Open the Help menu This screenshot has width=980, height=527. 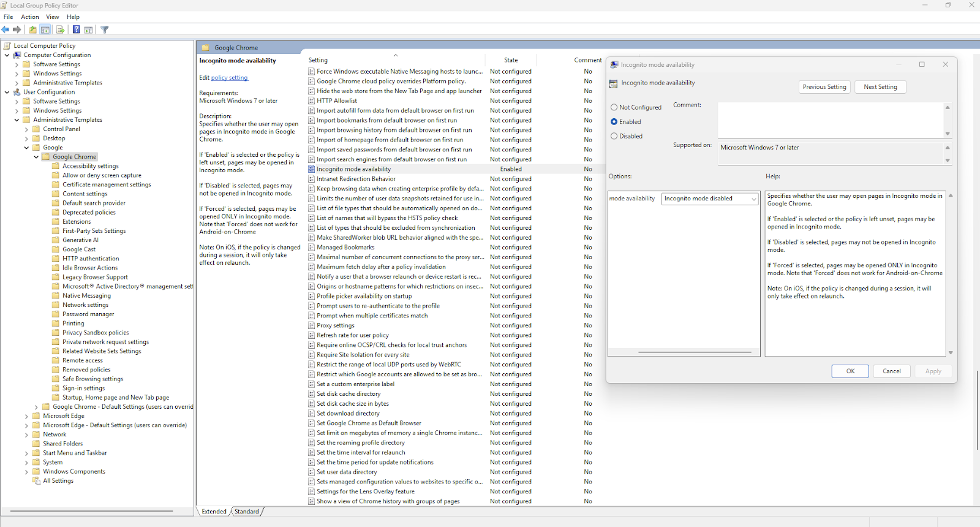[73, 17]
